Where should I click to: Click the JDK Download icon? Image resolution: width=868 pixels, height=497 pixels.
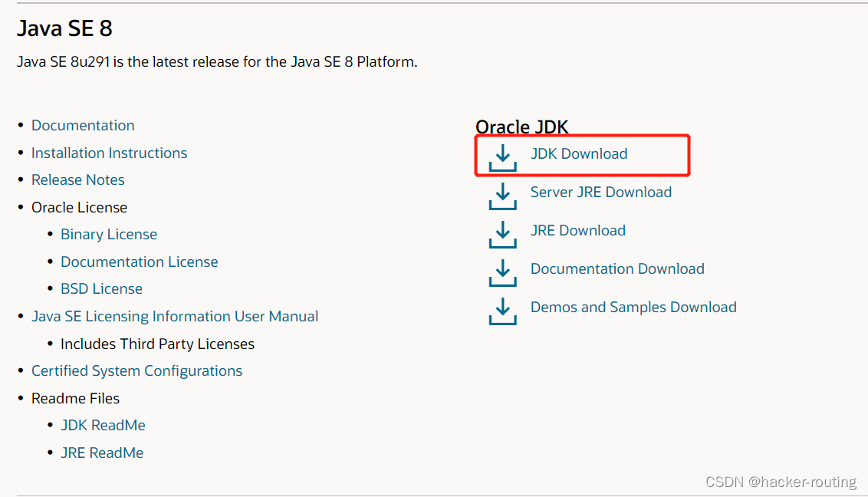pos(502,156)
